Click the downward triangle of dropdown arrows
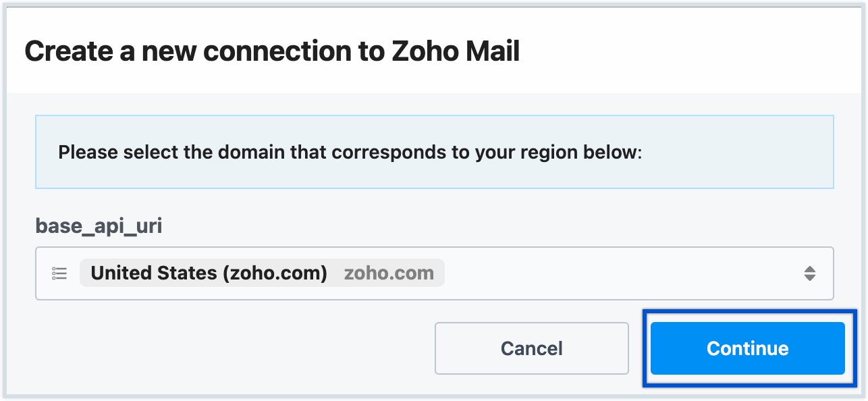This screenshot has height=401, width=868. (x=810, y=278)
